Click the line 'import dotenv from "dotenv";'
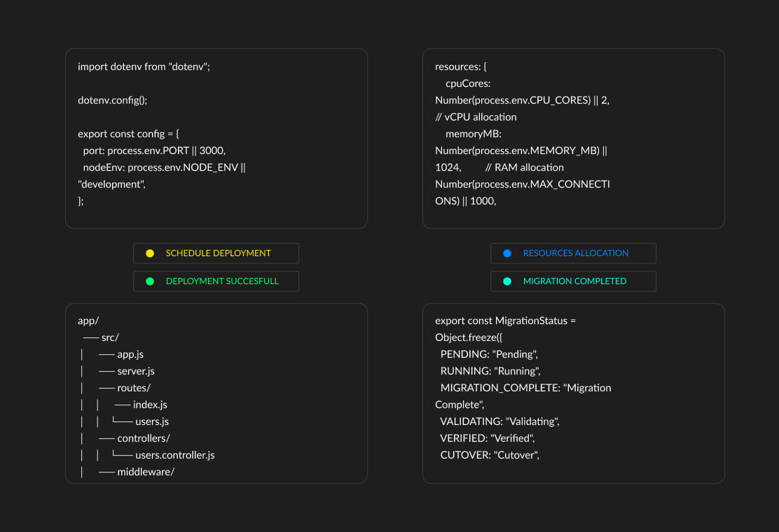 [x=144, y=66]
